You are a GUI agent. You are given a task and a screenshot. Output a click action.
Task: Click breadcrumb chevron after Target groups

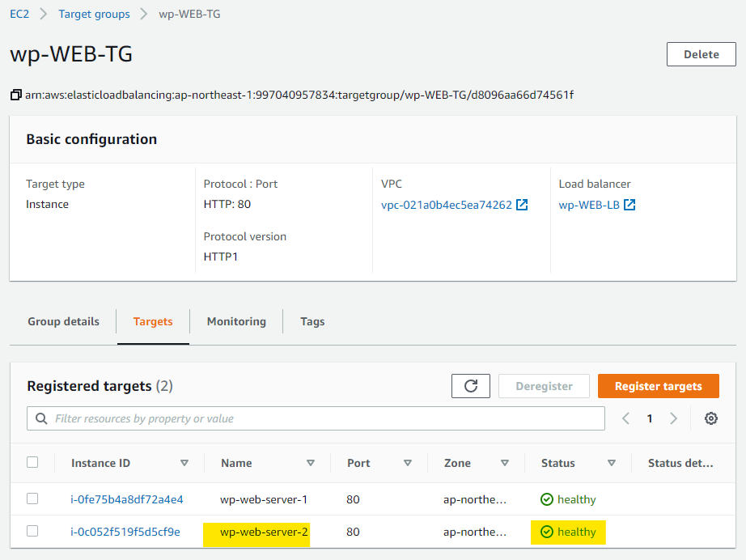(x=144, y=14)
